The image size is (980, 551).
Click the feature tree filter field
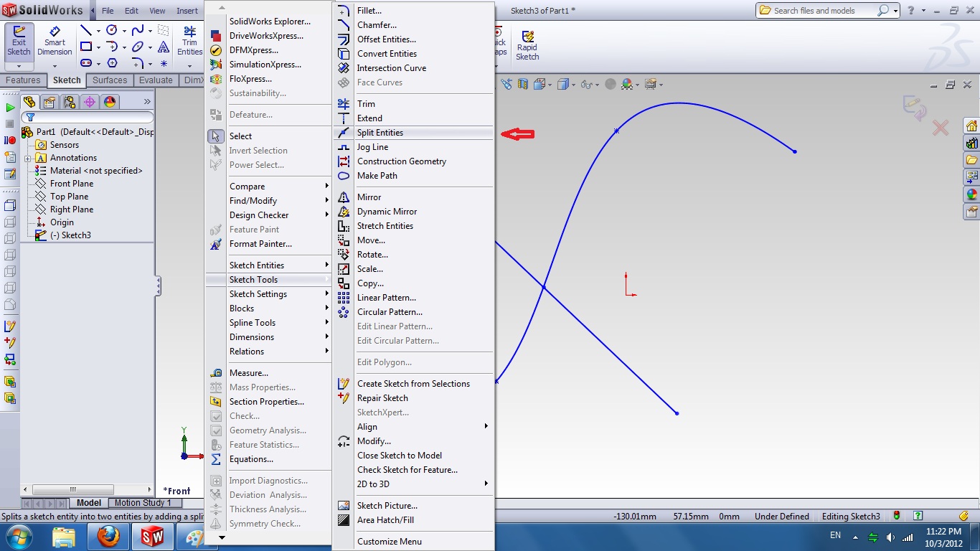pyautogui.click(x=88, y=117)
